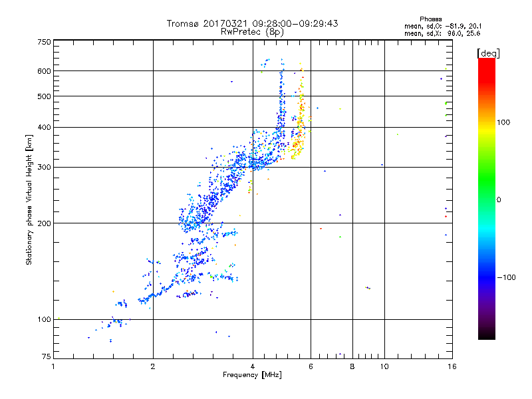Click the '1' x-axis tick label
The height and width of the screenshot is (399, 532).
(53, 366)
